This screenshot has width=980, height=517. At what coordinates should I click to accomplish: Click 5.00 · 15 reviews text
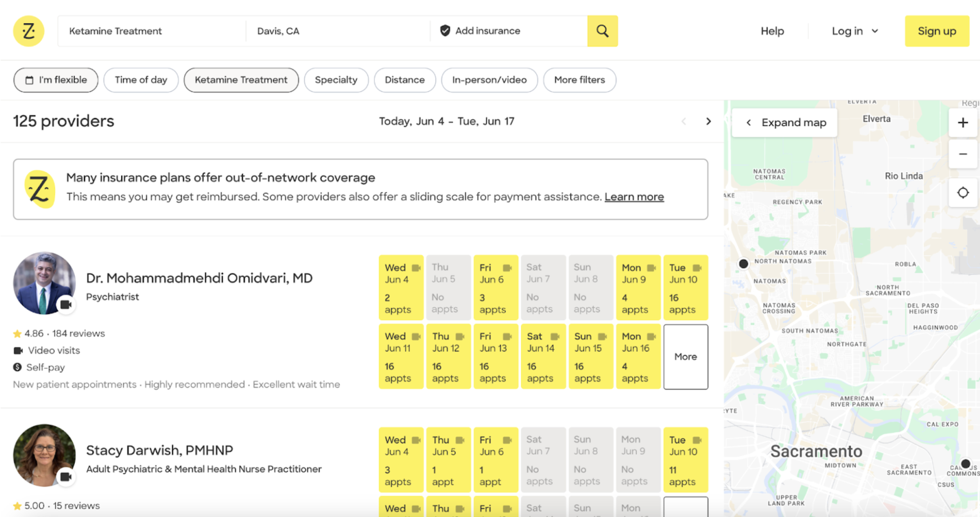point(62,506)
